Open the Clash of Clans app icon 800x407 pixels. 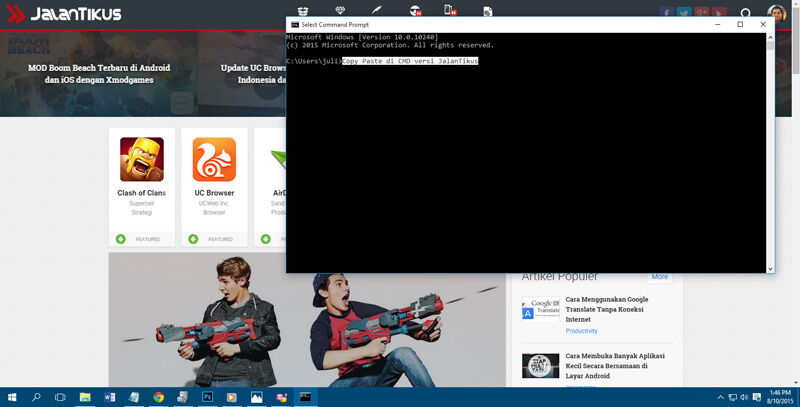[141, 159]
